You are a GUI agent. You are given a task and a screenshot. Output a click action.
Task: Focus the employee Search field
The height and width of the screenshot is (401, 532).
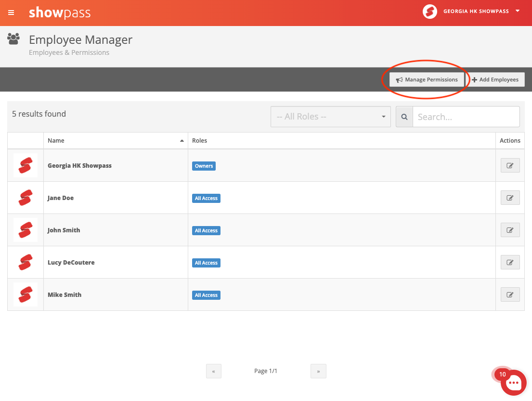point(466,117)
